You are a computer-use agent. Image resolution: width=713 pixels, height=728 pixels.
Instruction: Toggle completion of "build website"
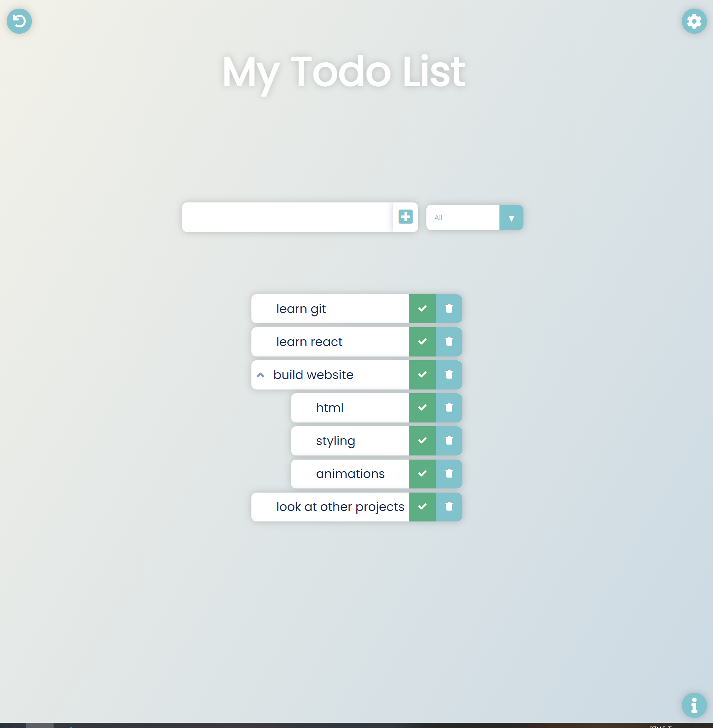[422, 374]
